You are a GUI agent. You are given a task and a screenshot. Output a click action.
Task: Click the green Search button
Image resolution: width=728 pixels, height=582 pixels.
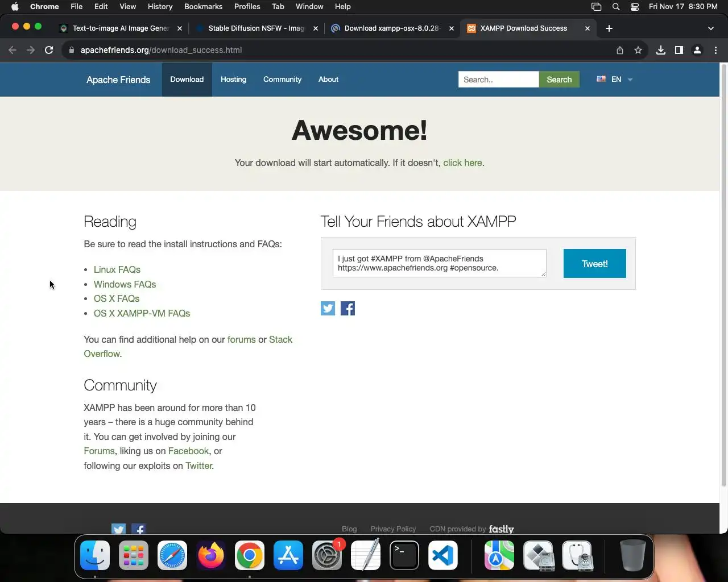click(x=559, y=80)
